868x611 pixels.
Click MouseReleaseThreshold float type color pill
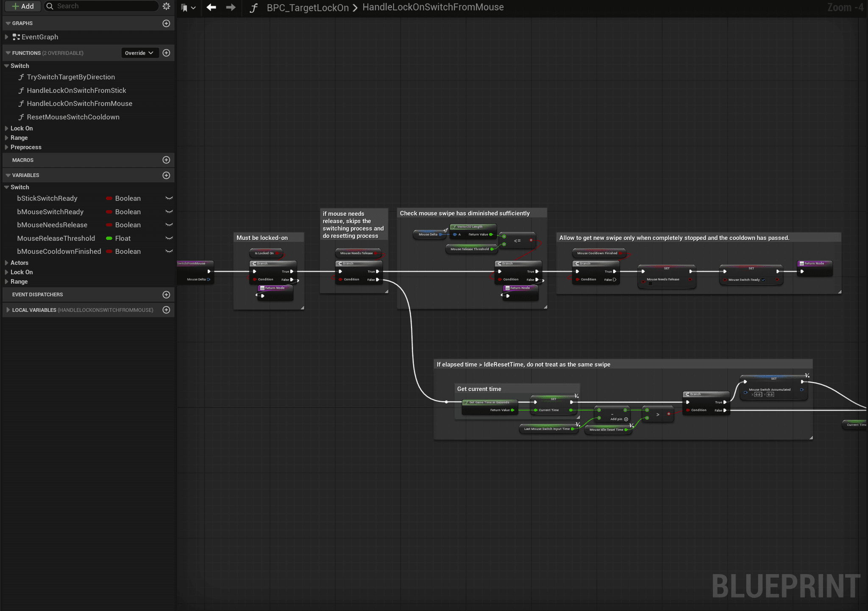[x=109, y=238]
